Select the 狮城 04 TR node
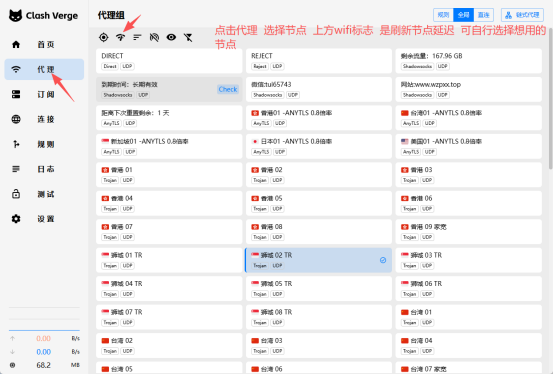Viewport: 554px width, 375px height. click(169, 288)
